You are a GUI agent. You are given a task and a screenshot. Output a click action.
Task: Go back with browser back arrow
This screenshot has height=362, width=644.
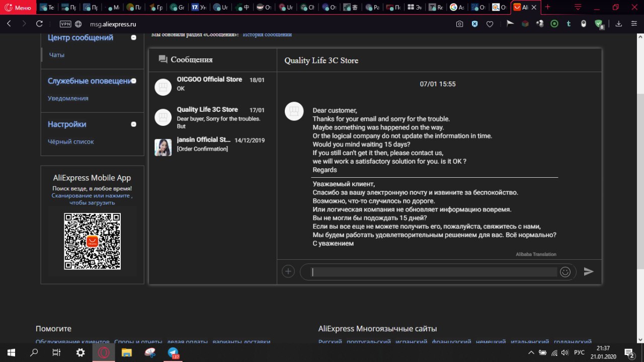click(9, 24)
